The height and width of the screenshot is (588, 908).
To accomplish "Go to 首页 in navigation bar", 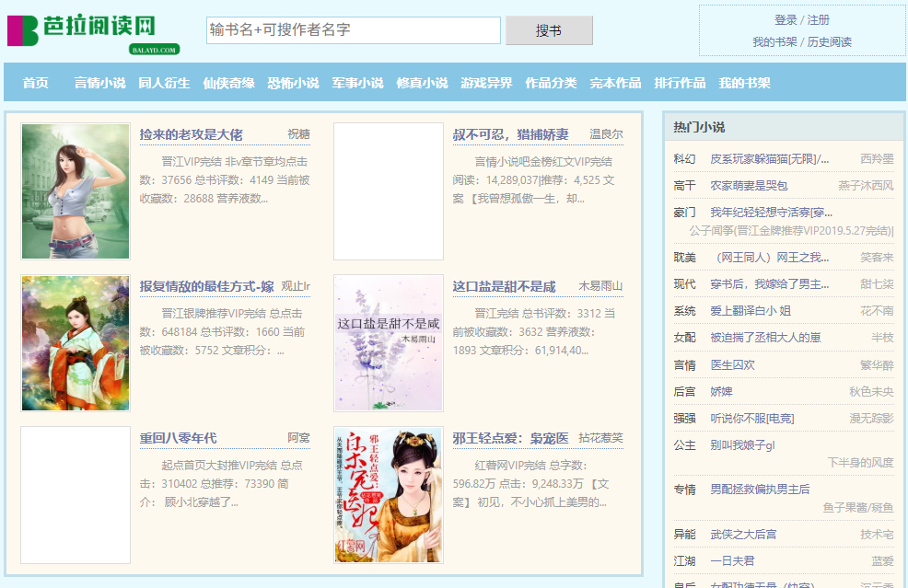I will 36,83.
